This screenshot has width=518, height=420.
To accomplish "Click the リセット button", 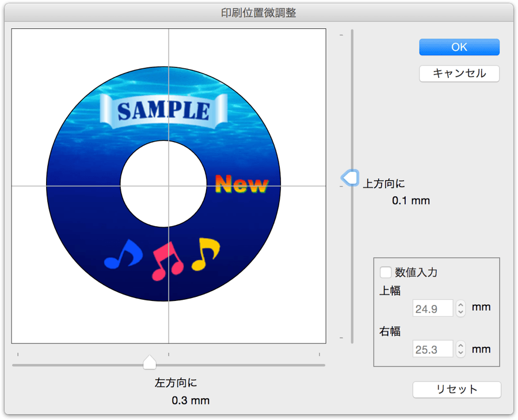I will coord(457,390).
